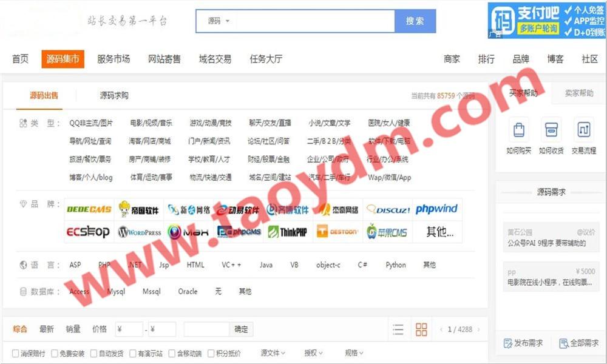The width and height of the screenshot is (607, 364).
Task: Check the 自动发货 checkbox
Action: coord(93,353)
